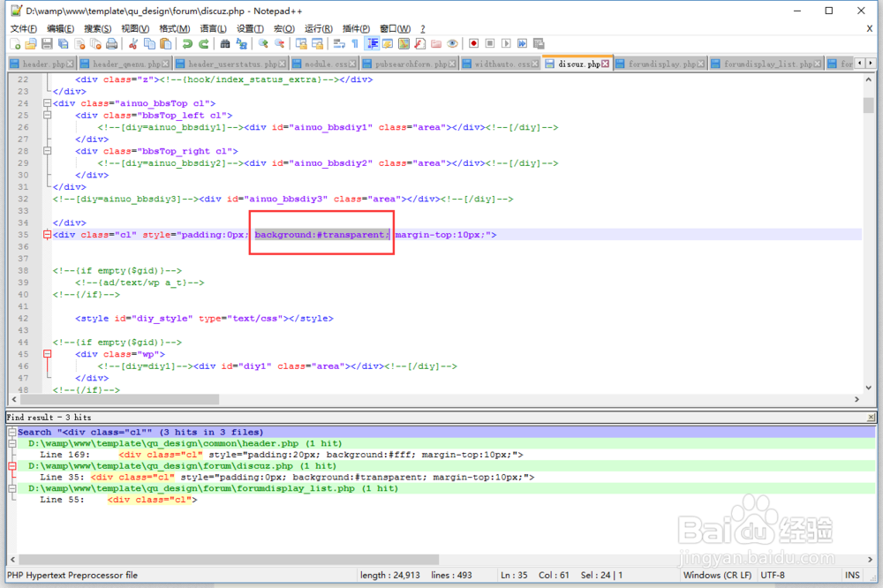This screenshot has height=588, width=883.
Task: Open the 格式(M) menu
Action: point(175,29)
